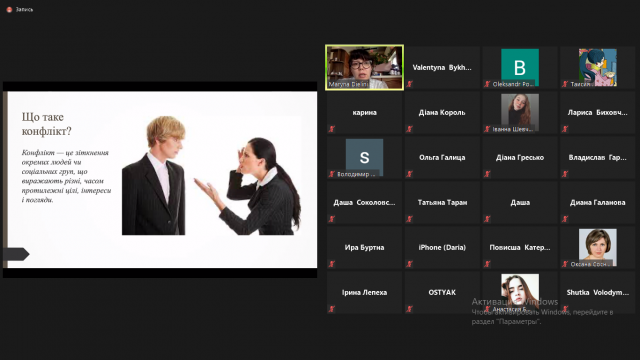Screen dimensions: 640x360
Task: Click the red recording indicator icon
Action: [9, 9]
